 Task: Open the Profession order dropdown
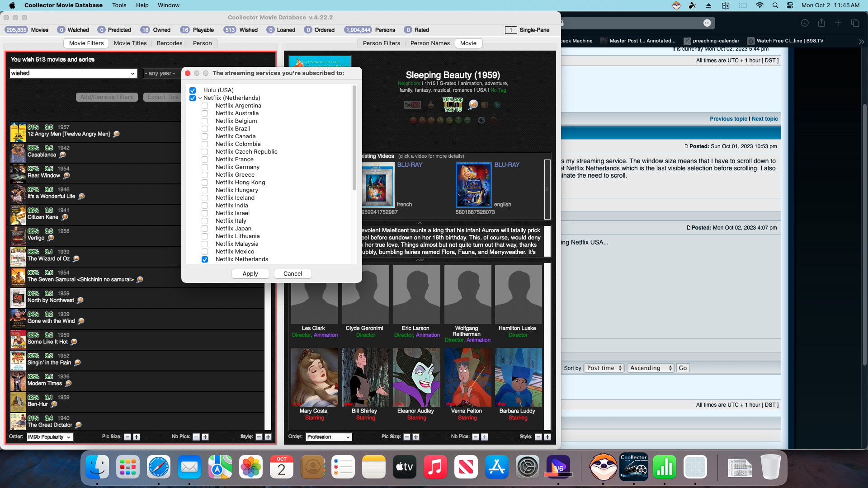coord(329,437)
